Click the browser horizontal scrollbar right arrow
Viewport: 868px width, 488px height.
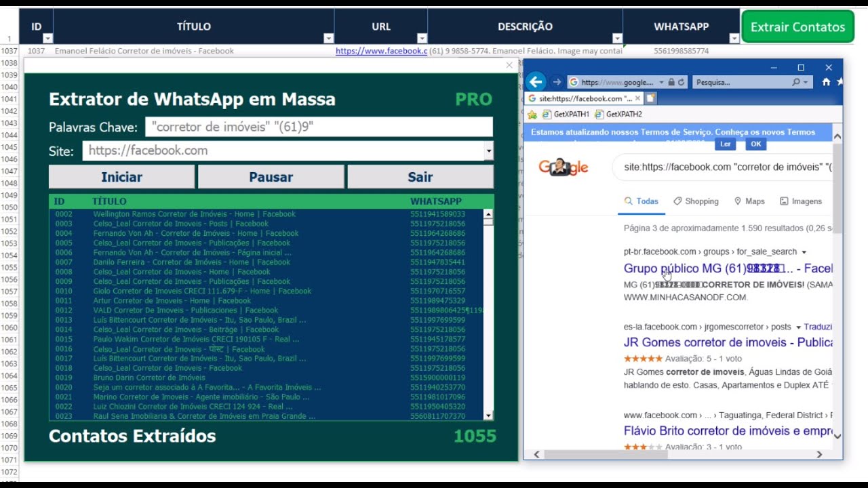click(x=819, y=455)
